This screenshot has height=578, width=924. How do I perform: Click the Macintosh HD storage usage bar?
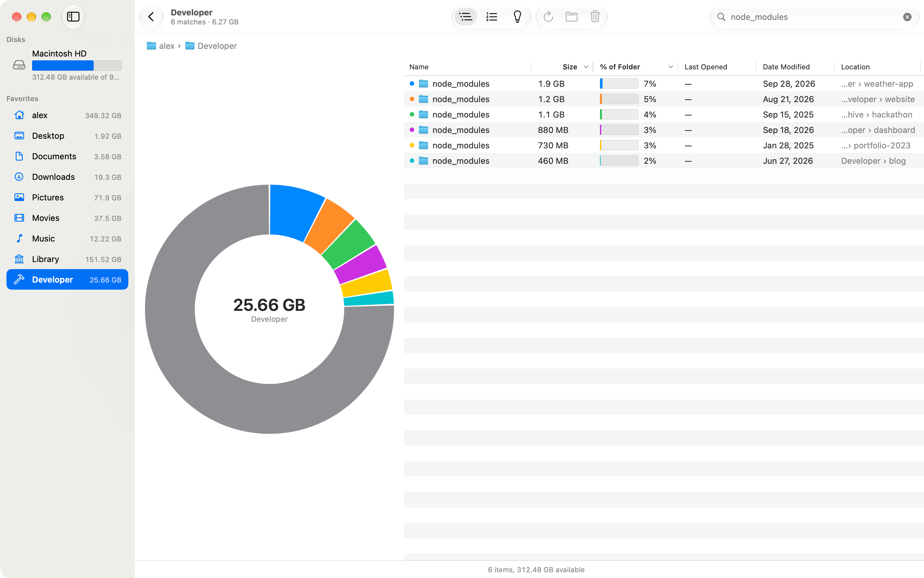77,66
